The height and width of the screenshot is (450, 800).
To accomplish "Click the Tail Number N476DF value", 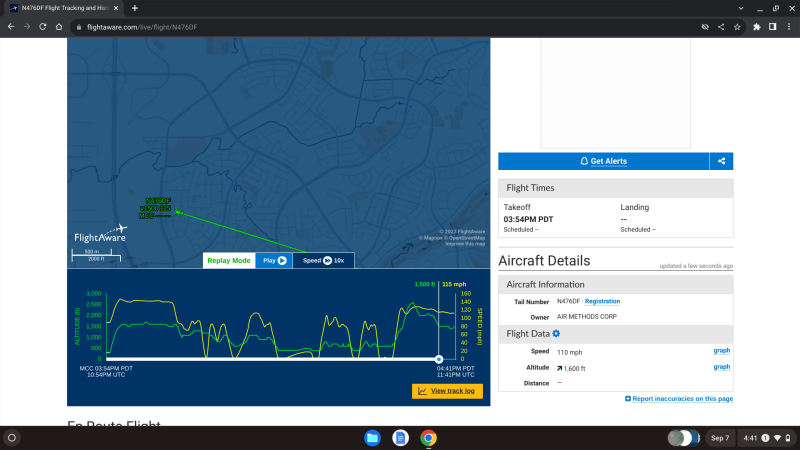I will point(568,302).
